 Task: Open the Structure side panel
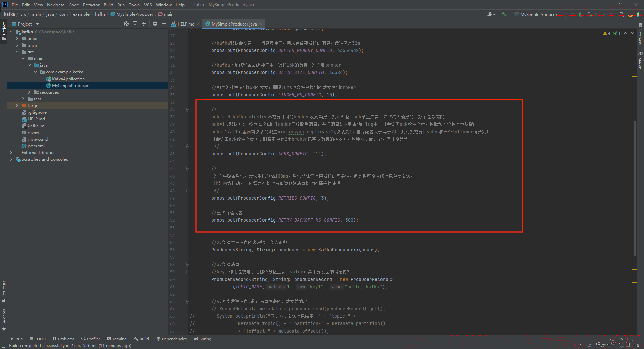pyautogui.click(x=4, y=291)
